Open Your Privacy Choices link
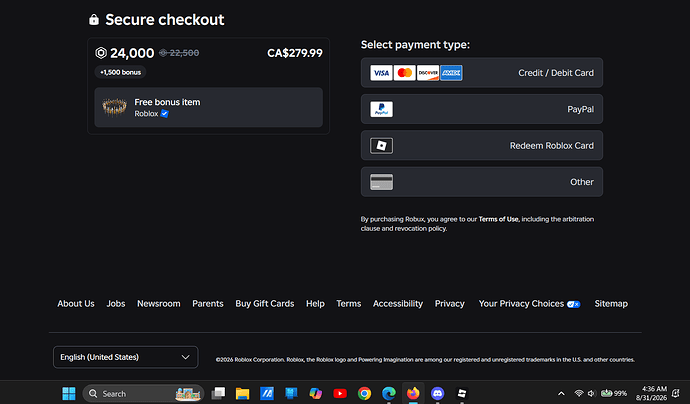The image size is (690, 404). click(x=521, y=304)
